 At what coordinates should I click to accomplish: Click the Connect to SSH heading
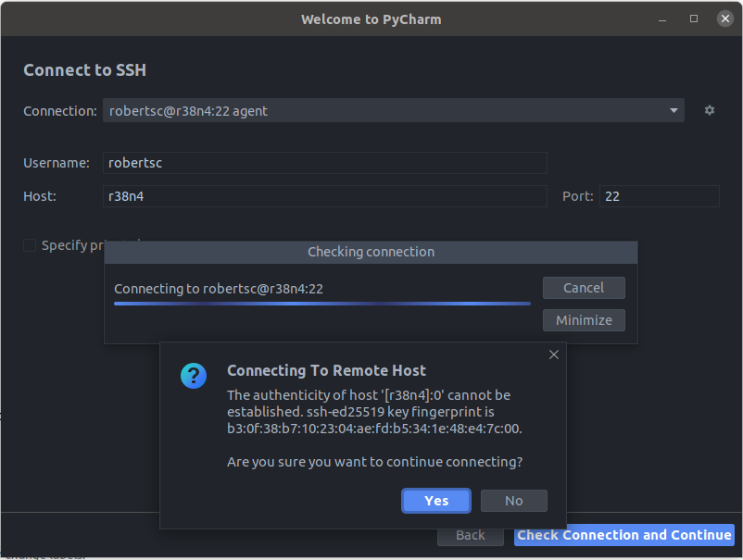click(85, 70)
